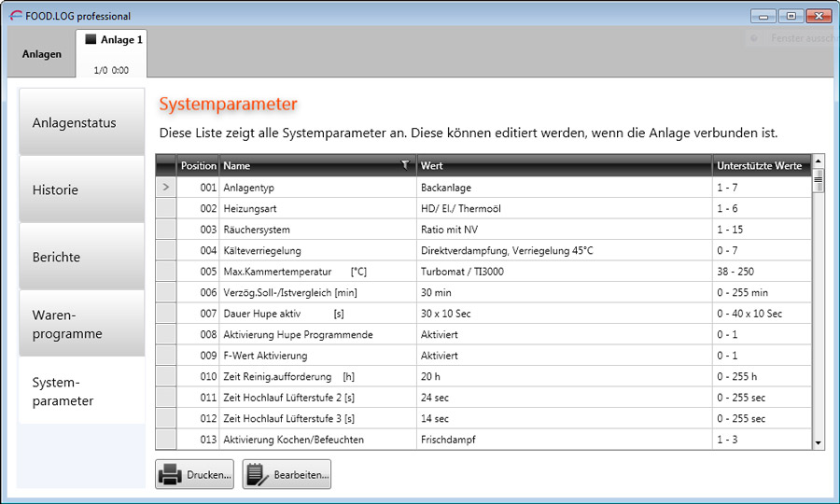The image size is (840, 504).
Task: Click the notepad icon on Bearbeiten button
Action: (x=257, y=475)
